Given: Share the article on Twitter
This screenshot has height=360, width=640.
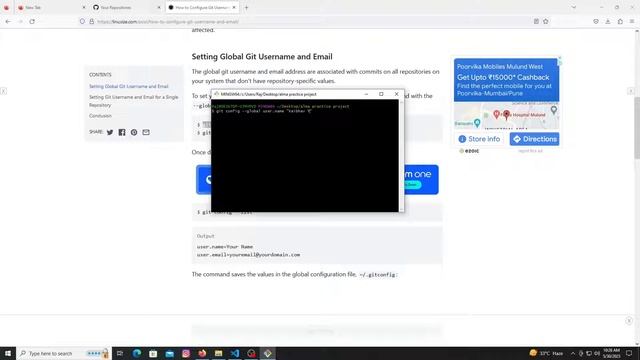Looking at the screenshot, I should pyautogui.click(x=110, y=132).
